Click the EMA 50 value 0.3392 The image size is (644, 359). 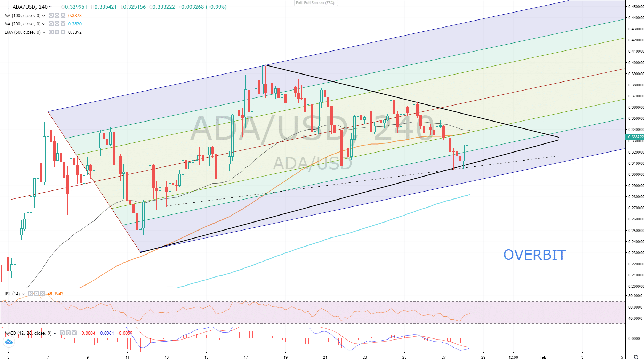click(x=75, y=32)
